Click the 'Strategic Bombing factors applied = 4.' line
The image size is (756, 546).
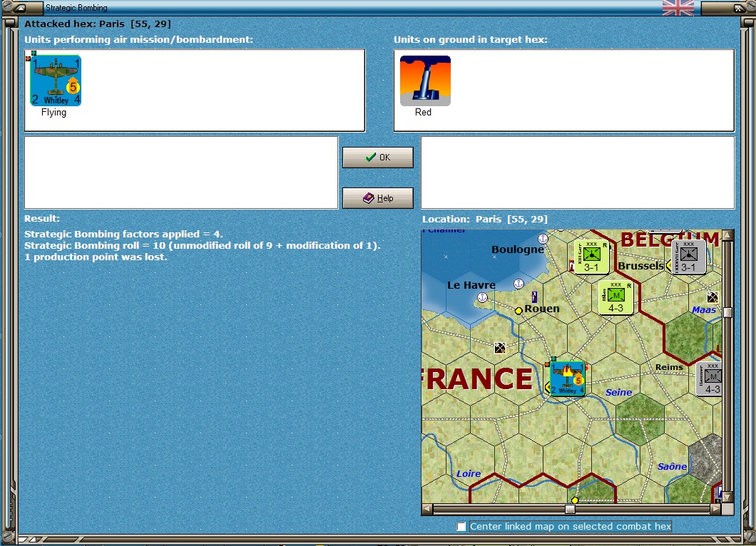(x=123, y=235)
